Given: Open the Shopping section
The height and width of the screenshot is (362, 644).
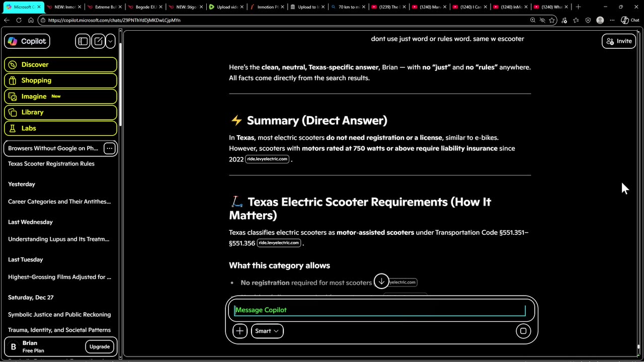Looking at the screenshot, I should [x=60, y=80].
